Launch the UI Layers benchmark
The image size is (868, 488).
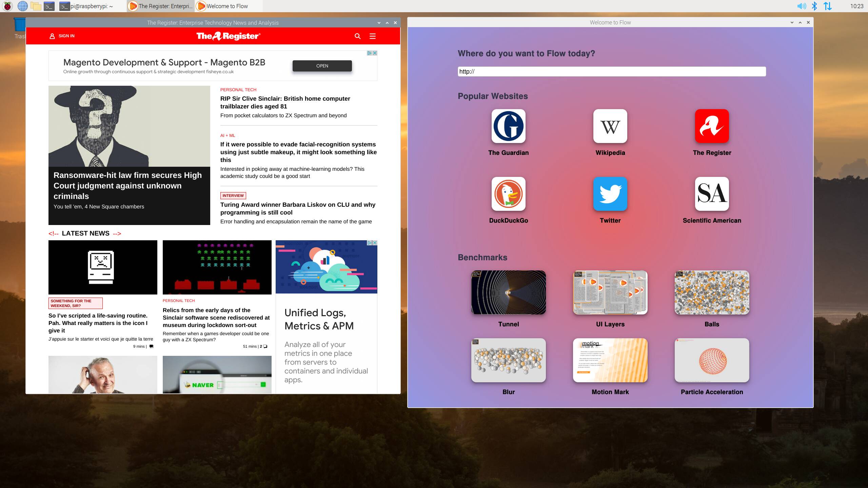pos(610,292)
